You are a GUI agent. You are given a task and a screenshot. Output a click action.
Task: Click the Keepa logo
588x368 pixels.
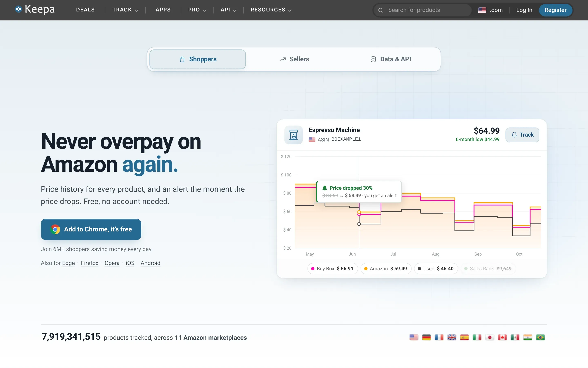[x=35, y=10]
